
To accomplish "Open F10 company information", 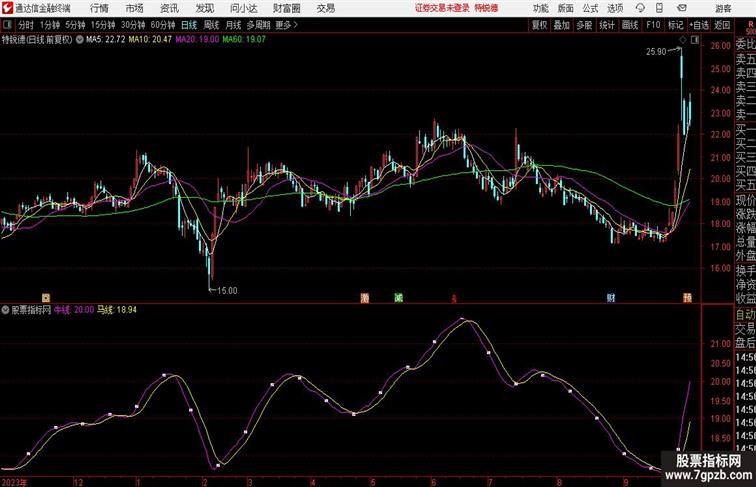I will (653, 25).
